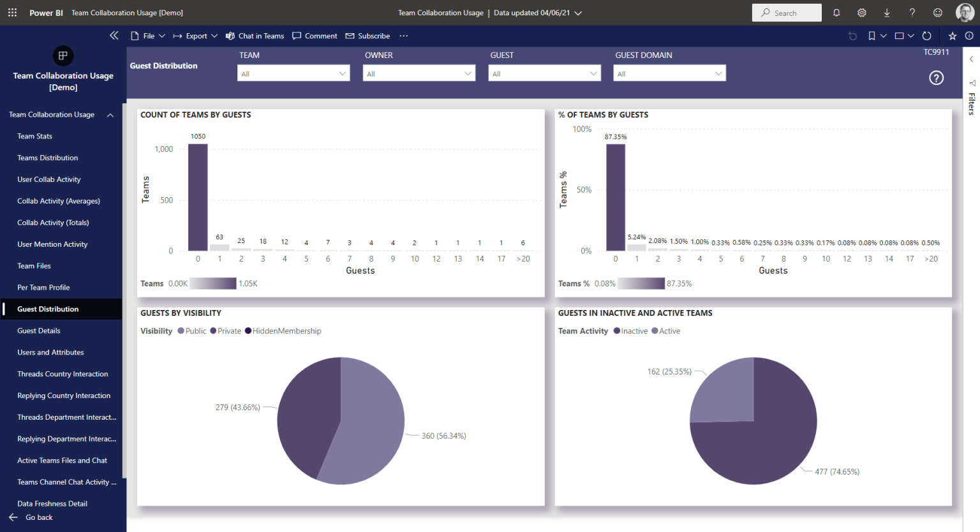Click the report info icon
980x532 pixels.
click(969, 36)
